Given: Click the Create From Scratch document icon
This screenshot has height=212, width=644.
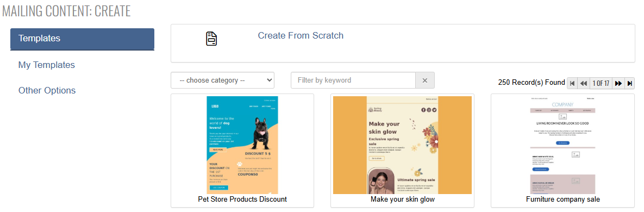Looking at the screenshot, I should click(211, 39).
